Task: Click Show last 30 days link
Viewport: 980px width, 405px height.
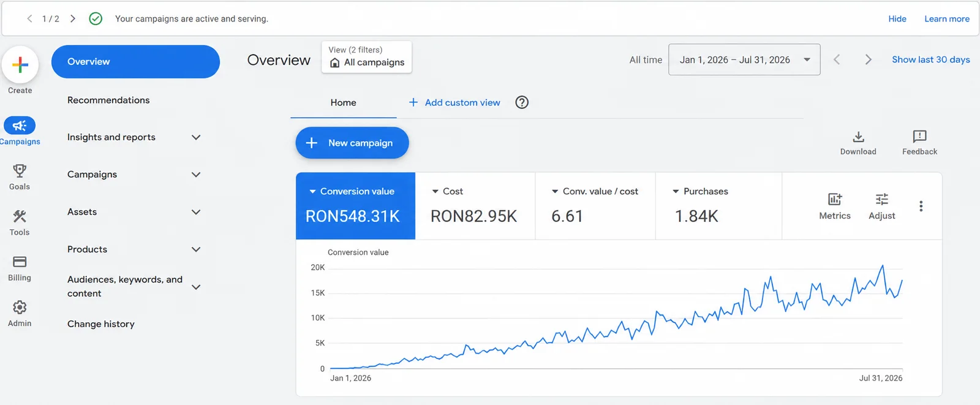Action: (931, 59)
